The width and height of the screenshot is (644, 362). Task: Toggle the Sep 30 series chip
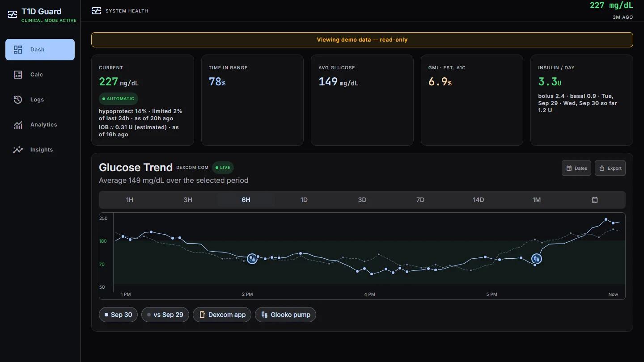coord(119,315)
